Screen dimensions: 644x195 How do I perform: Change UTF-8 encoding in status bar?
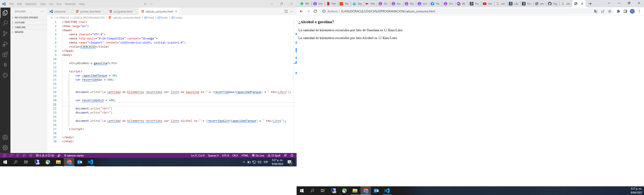(225, 155)
